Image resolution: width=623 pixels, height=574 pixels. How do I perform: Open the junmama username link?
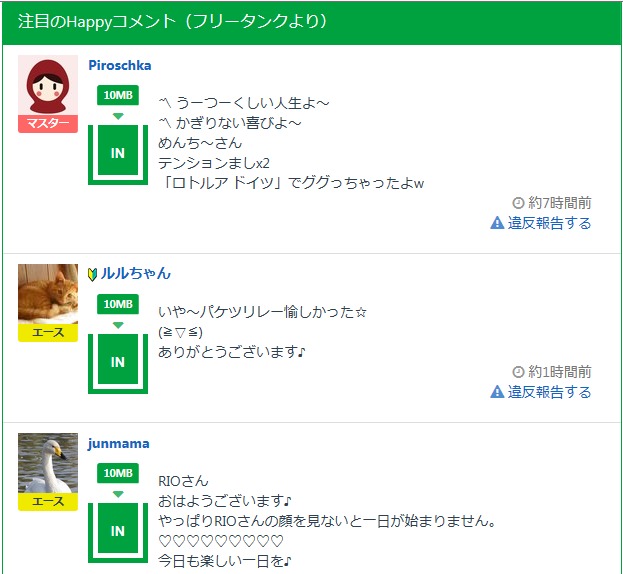pyautogui.click(x=119, y=443)
